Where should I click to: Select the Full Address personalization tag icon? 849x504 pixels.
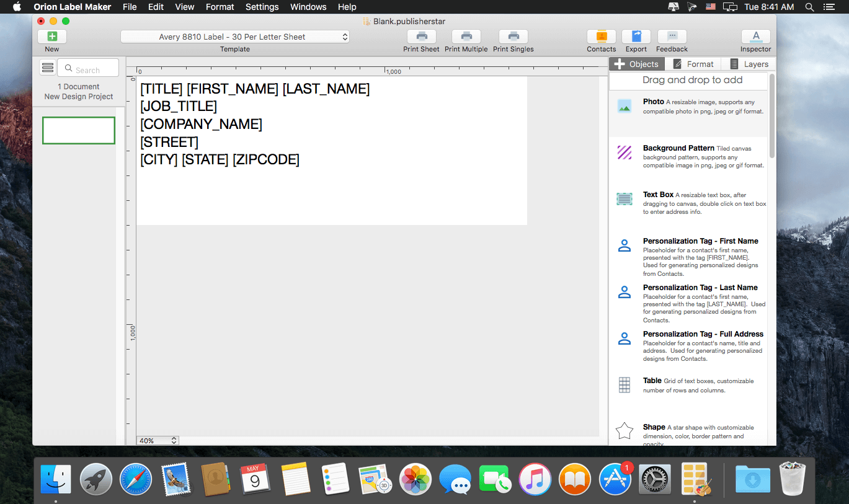625,338
